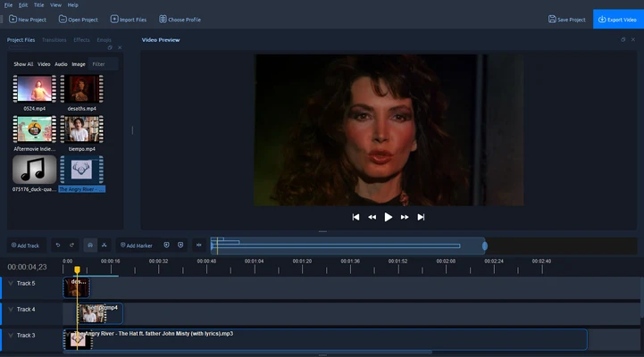Screen dimensions: 644x357
Task: Jump to the previous marker
Action: point(166,245)
